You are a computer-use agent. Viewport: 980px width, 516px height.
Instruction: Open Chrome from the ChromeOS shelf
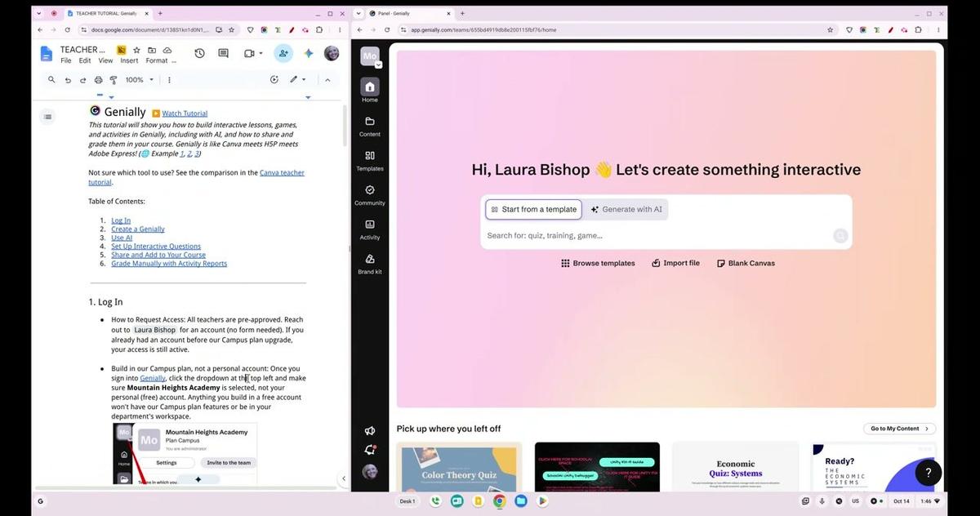pos(499,501)
